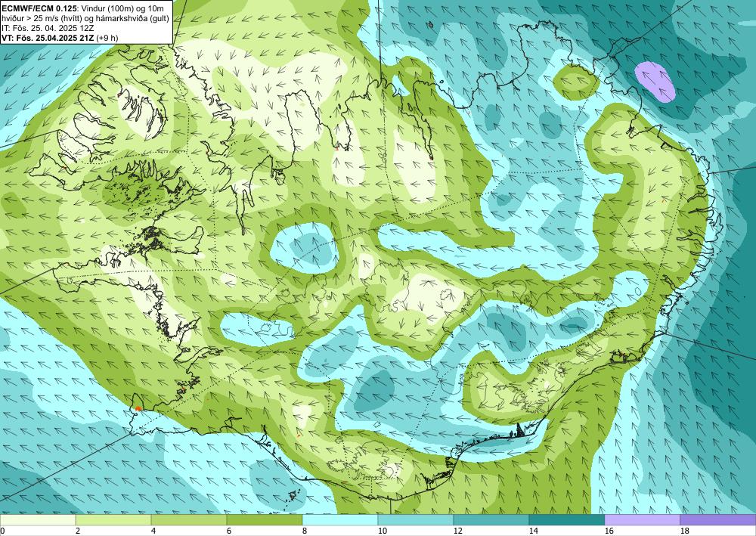Click the 2–4 m/s light green legend swatch

coord(113,519)
